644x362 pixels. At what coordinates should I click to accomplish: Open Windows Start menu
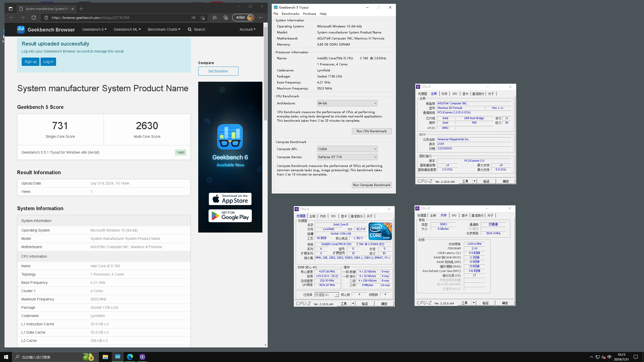click(x=6, y=357)
